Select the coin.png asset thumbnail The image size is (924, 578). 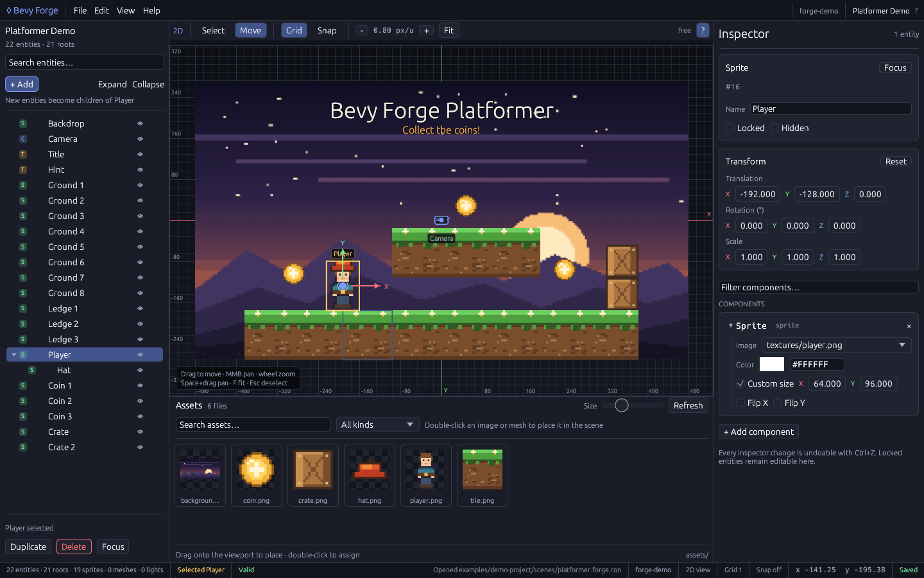tap(257, 475)
